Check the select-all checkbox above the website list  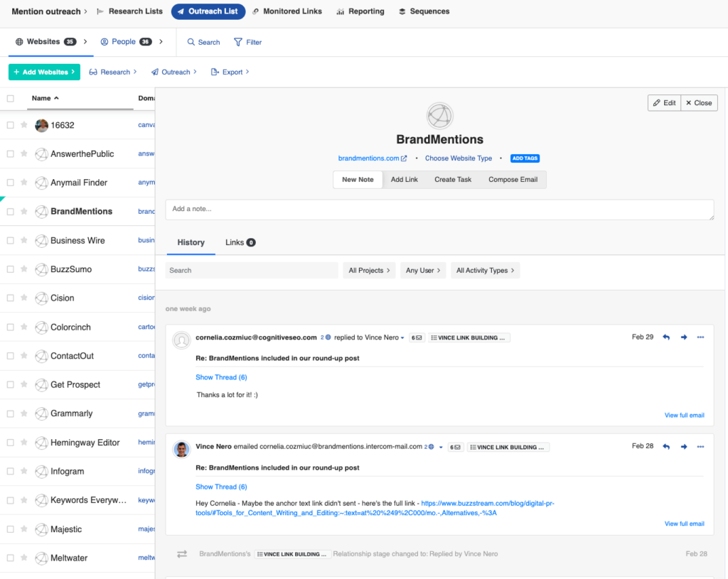click(10, 98)
